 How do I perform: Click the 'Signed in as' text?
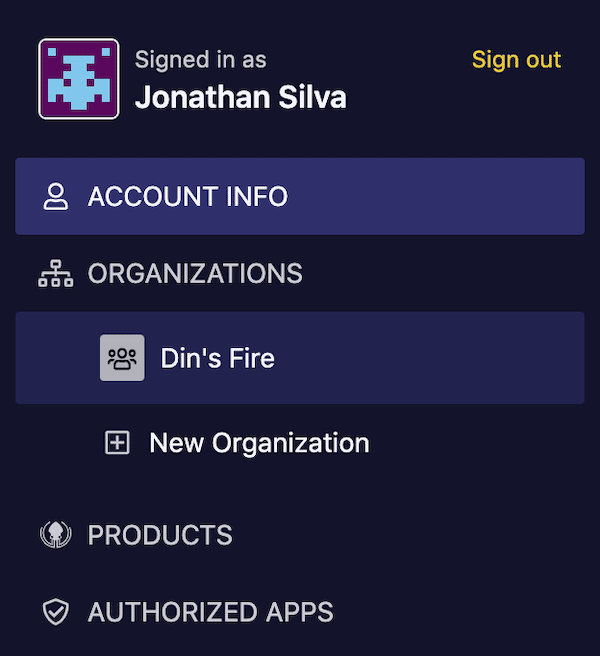pyautogui.click(x=200, y=60)
